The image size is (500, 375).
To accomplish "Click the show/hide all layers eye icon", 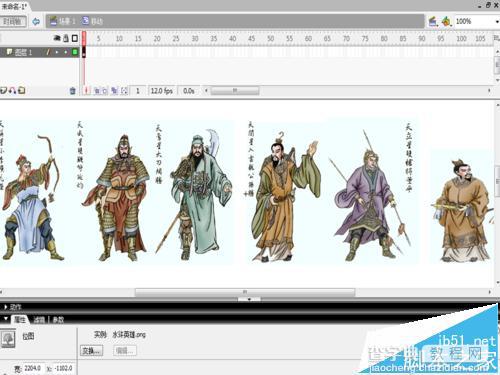I will point(57,38).
